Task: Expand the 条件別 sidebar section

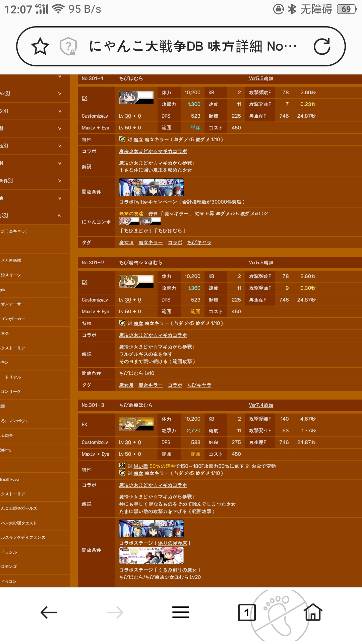Action: [x=35, y=181]
